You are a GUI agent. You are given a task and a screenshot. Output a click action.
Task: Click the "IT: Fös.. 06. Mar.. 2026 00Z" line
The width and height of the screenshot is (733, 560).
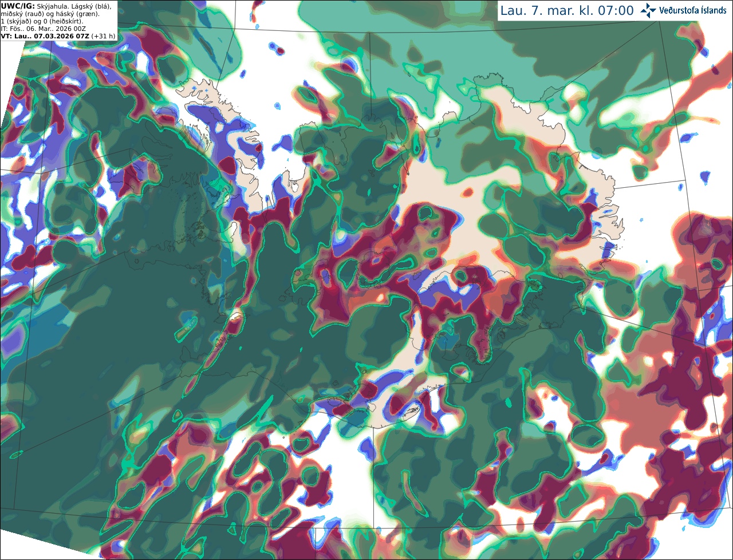[44, 28]
